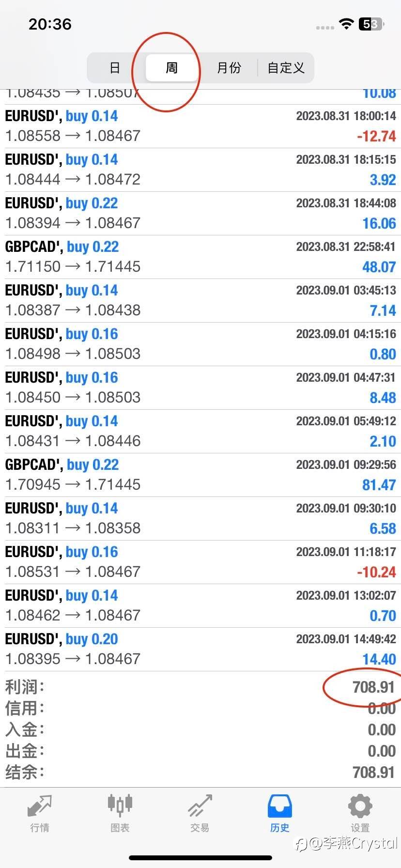Open EURUSD trade with -12.74 loss
401x868 pixels.
(x=200, y=126)
